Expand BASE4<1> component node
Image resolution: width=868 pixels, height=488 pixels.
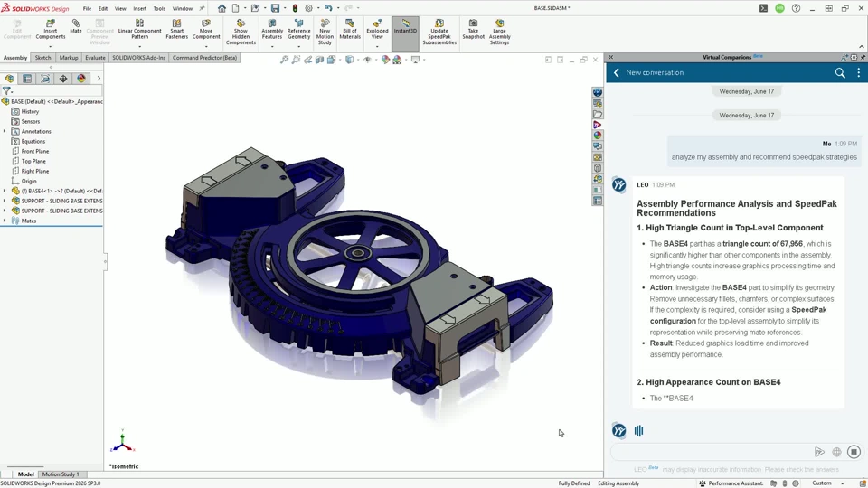coord(5,191)
